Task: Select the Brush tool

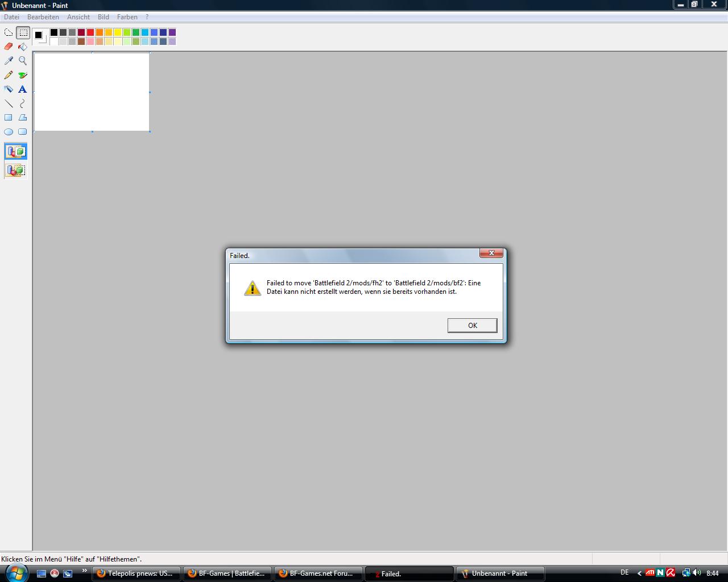Action: coord(23,75)
